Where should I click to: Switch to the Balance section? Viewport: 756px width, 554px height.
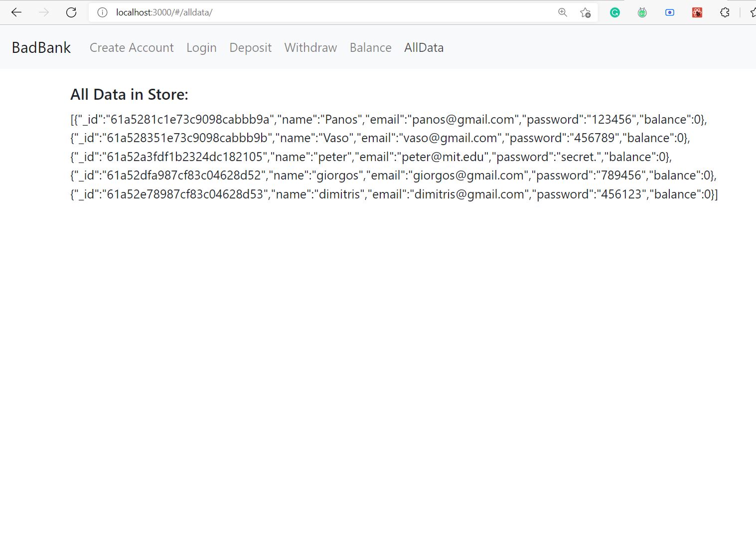click(370, 47)
